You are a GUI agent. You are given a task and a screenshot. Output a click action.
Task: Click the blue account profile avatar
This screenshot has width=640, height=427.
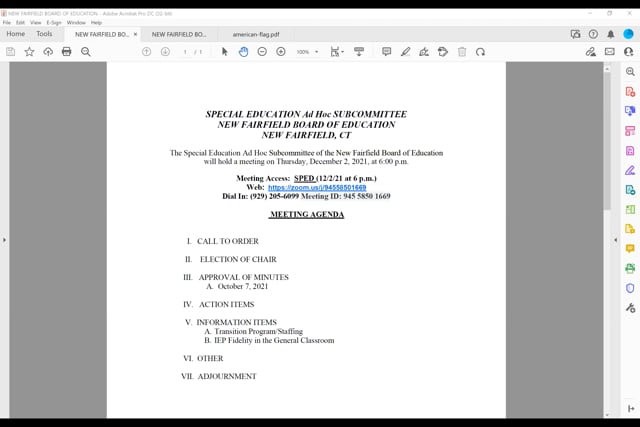pyautogui.click(x=629, y=34)
